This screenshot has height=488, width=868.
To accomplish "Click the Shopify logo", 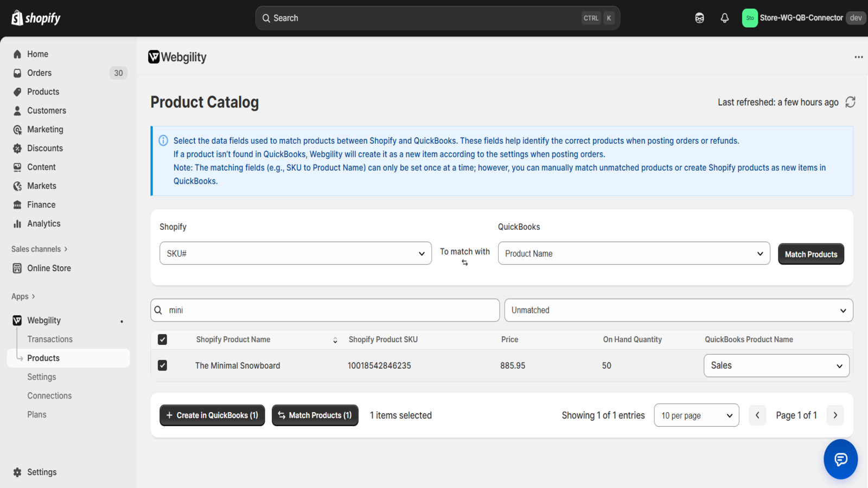I will (x=36, y=18).
